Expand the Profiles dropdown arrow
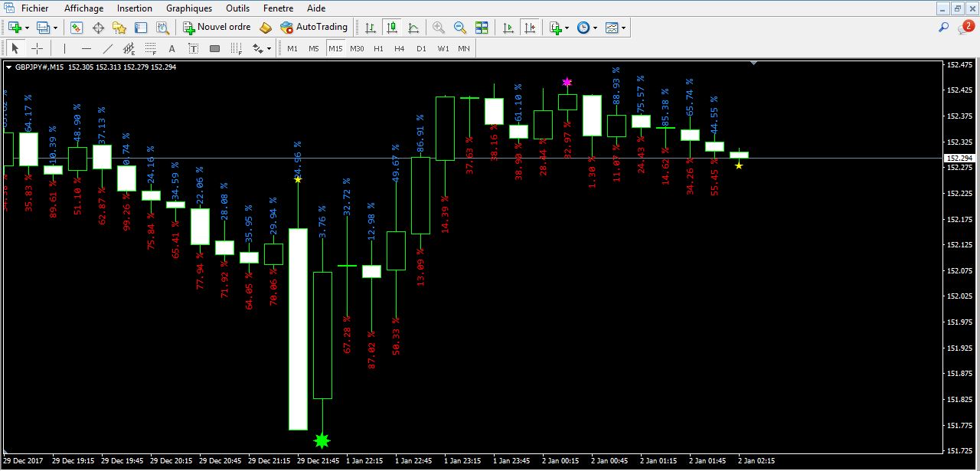Viewport: 980px width, 471px height. point(55,28)
